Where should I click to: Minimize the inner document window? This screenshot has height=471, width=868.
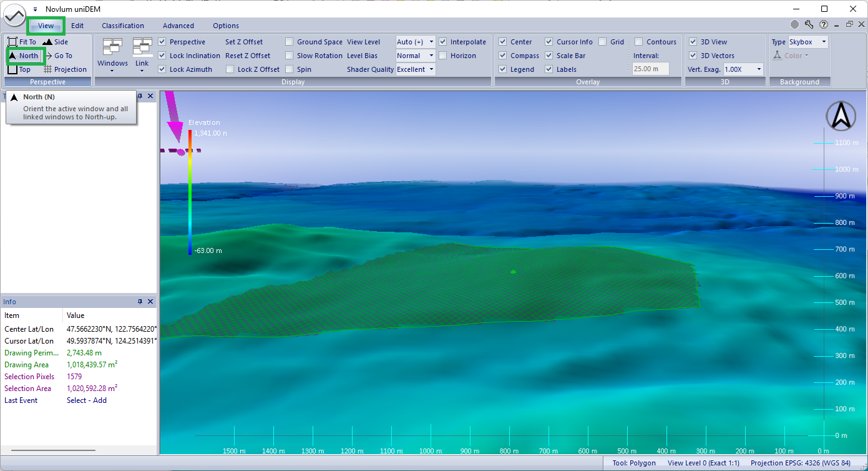838,25
